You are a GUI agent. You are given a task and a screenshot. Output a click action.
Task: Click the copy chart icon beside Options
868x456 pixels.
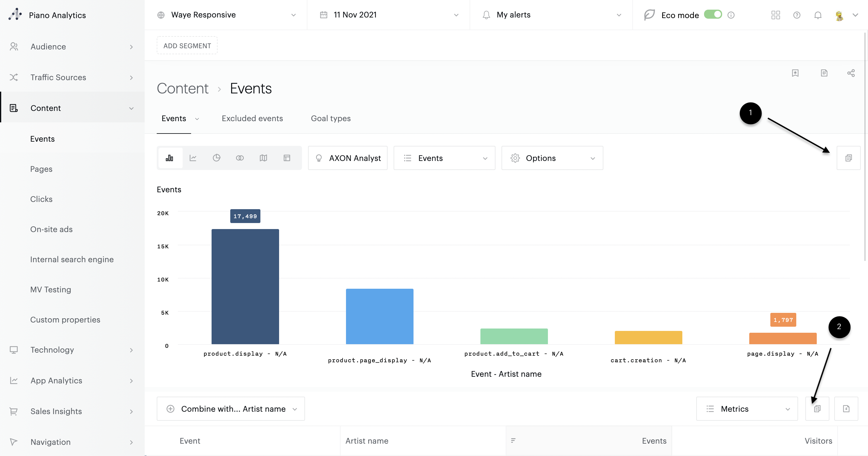click(x=848, y=158)
